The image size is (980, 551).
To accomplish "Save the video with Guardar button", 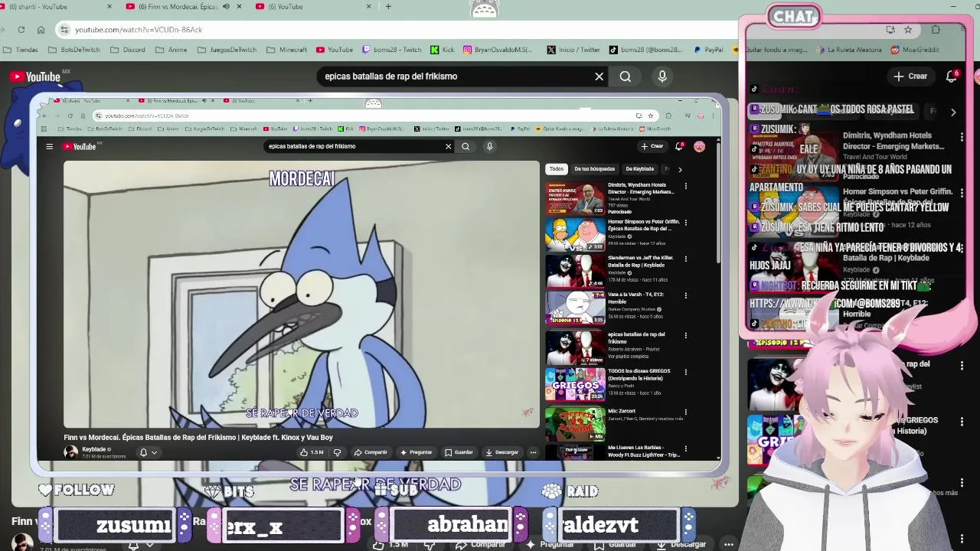I will pos(459,452).
